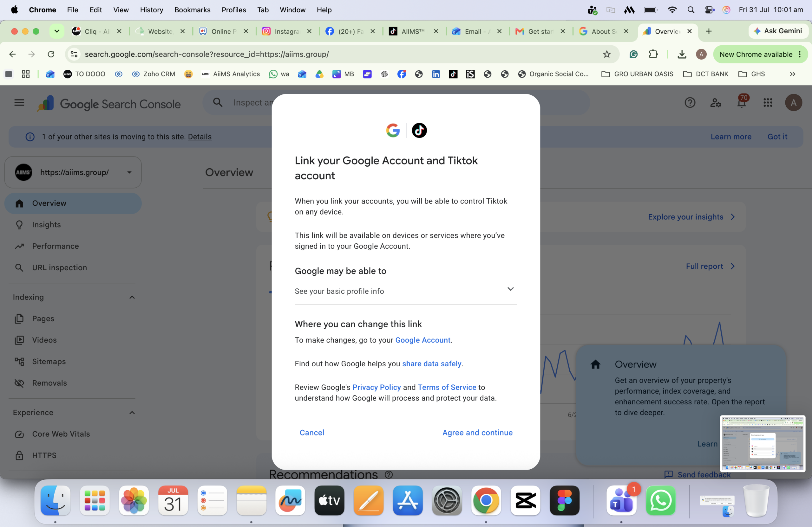Open the screenshot preview thumbnail
The height and width of the screenshot is (527, 812).
(x=762, y=443)
